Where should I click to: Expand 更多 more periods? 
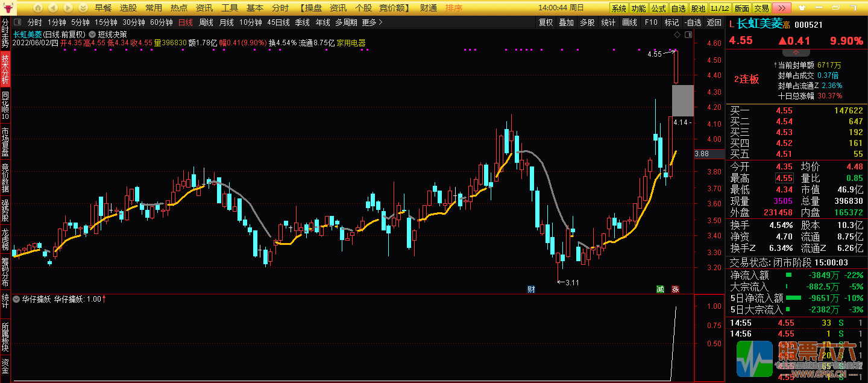pyautogui.click(x=373, y=22)
